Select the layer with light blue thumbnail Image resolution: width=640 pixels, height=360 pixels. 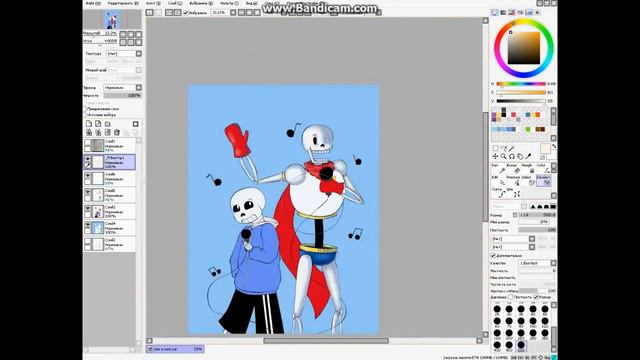point(110,228)
